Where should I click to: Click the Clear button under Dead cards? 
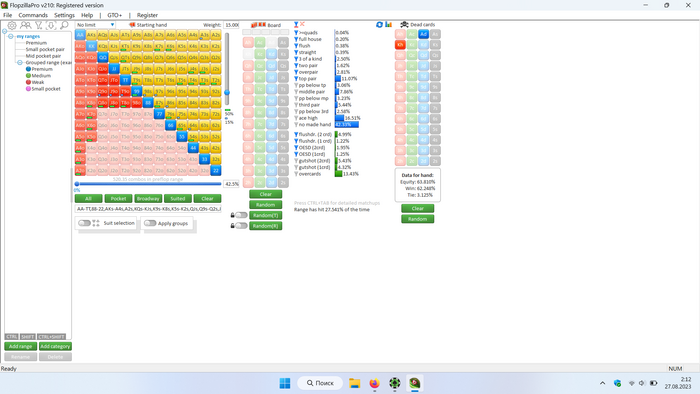(417, 208)
